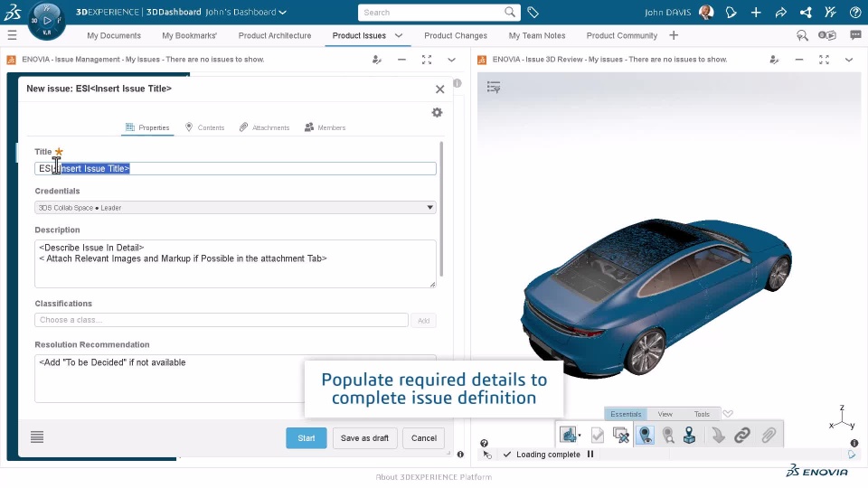This screenshot has width=868, height=488.
Task: Click the plus add icon in top bar
Action: point(756,12)
